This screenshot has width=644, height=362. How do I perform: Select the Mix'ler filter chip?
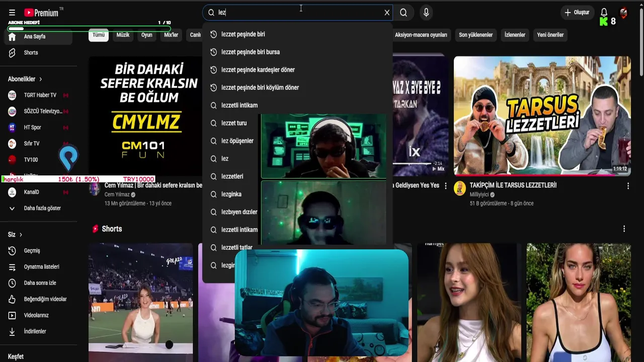point(171,35)
